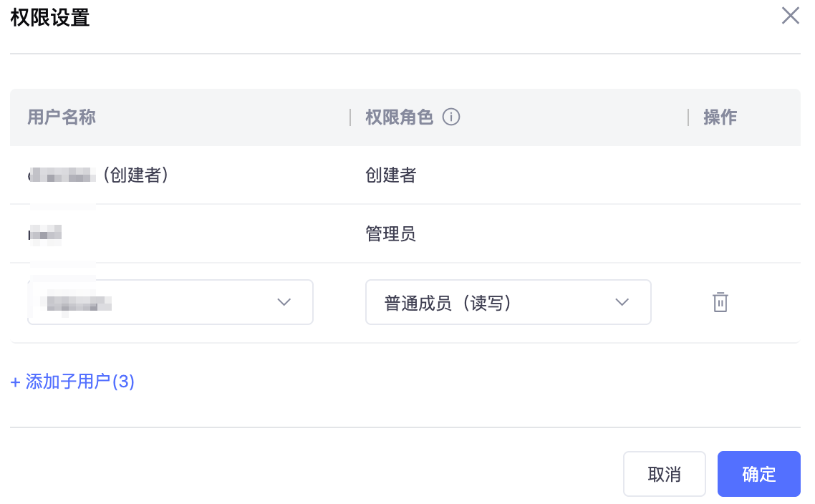This screenshot has height=504, width=815.
Task: Click the chevron arrow in user dropdown
Action: click(284, 302)
